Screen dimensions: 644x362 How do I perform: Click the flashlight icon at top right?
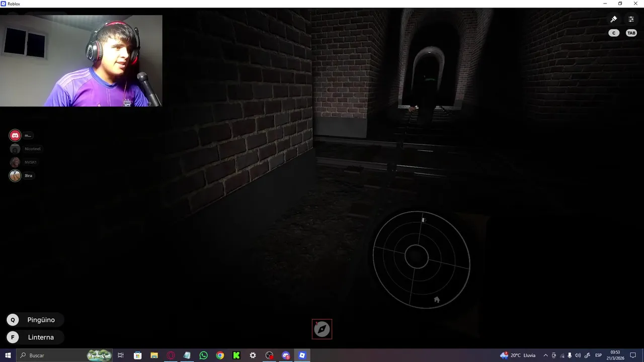tap(614, 19)
